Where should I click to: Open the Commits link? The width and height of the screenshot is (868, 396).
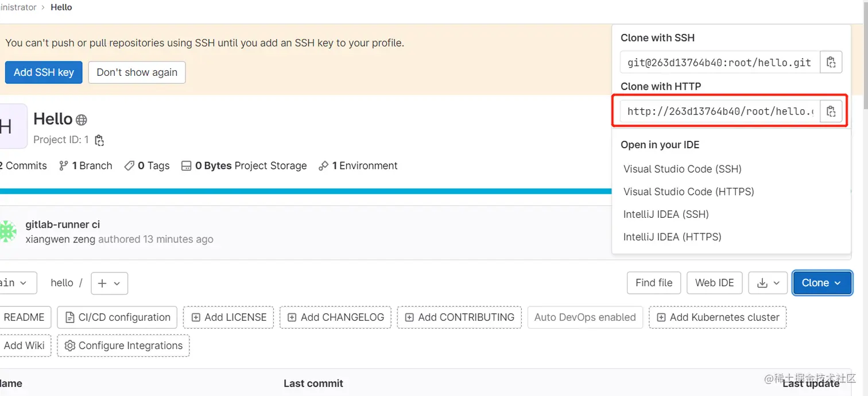[24, 166]
